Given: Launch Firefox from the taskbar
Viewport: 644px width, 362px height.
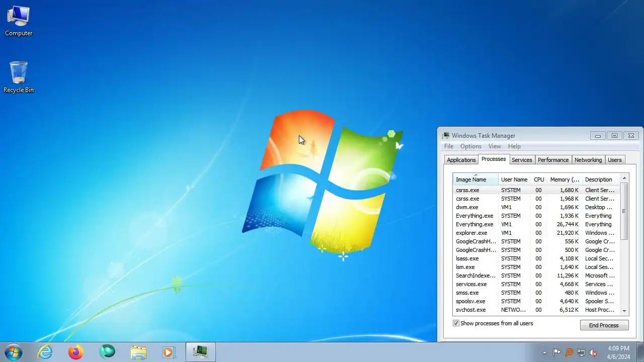Looking at the screenshot, I should pos(76,352).
